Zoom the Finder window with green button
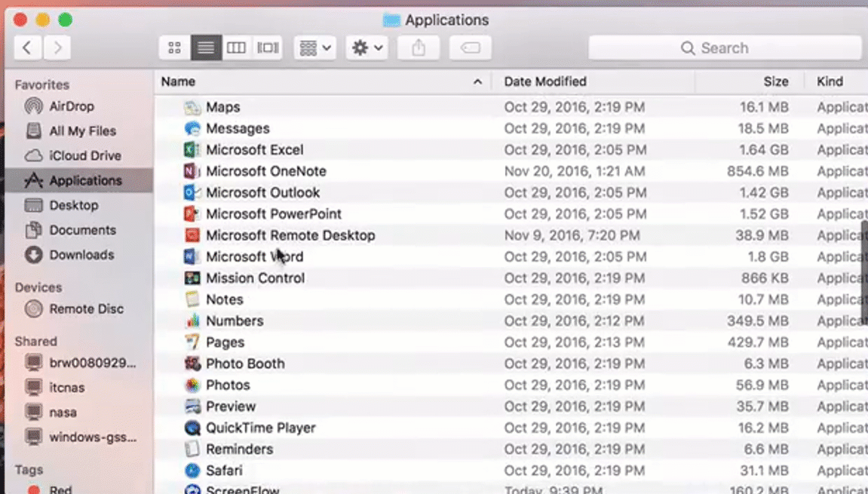The height and width of the screenshot is (494, 868). [x=66, y=20]
